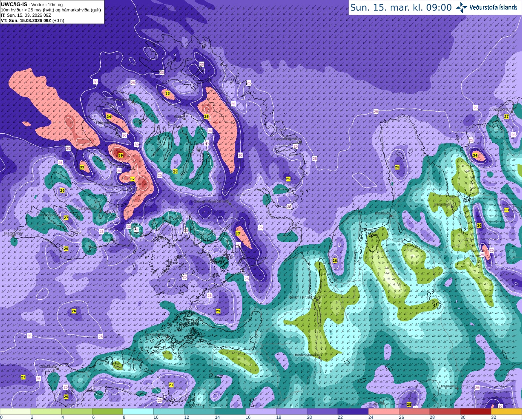Click the Gufuskálar station label

[48, 367]
